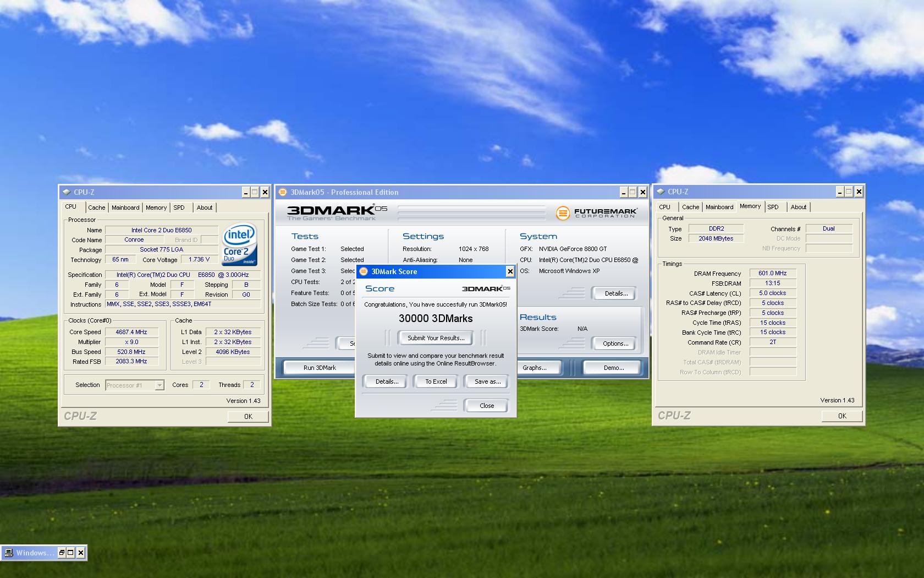Click the Channels value Dual
Viewport: 924px width, 578px height.
pyautogui.click(x=828, y=228)
